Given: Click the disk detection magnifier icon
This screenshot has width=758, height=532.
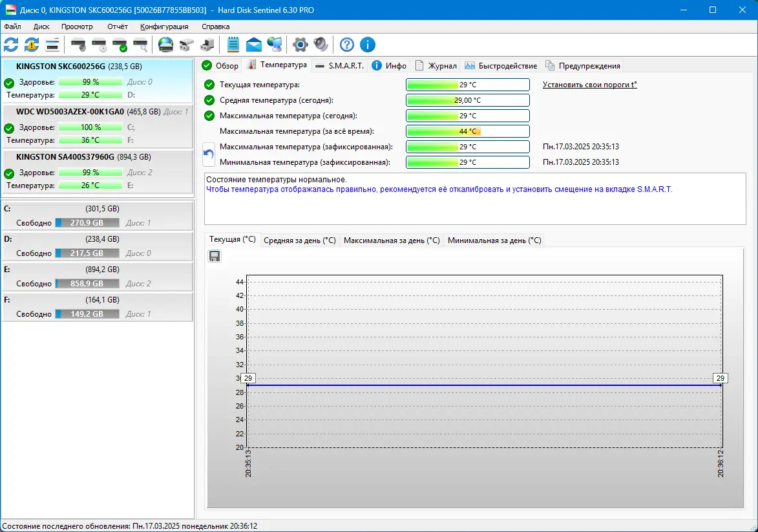Looking at the screenshot, I should pyautogui.click(x=139, y=45).
